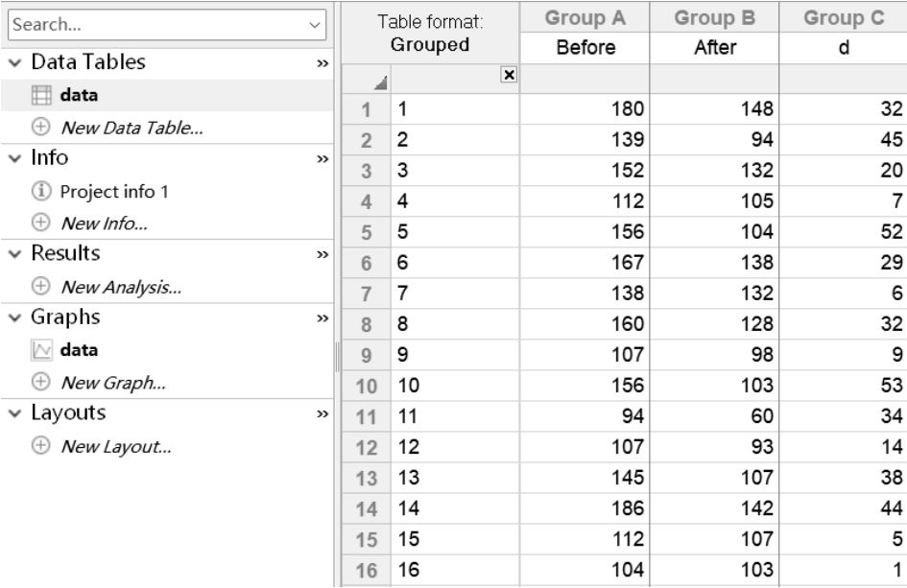
Task: Click the New Layout link
Action: 115,446
